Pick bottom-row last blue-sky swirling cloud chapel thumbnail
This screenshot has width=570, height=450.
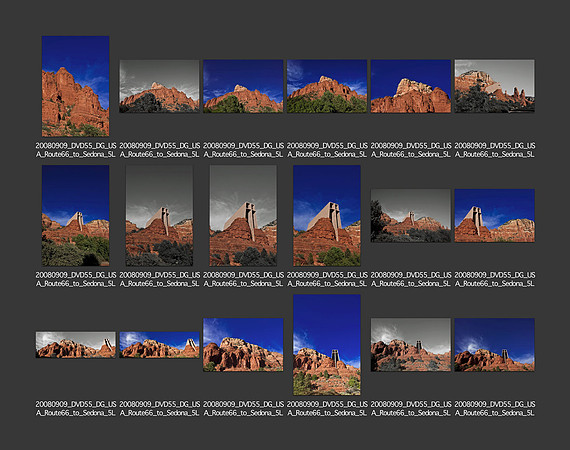pyautogui.click(x=494, y=345)
